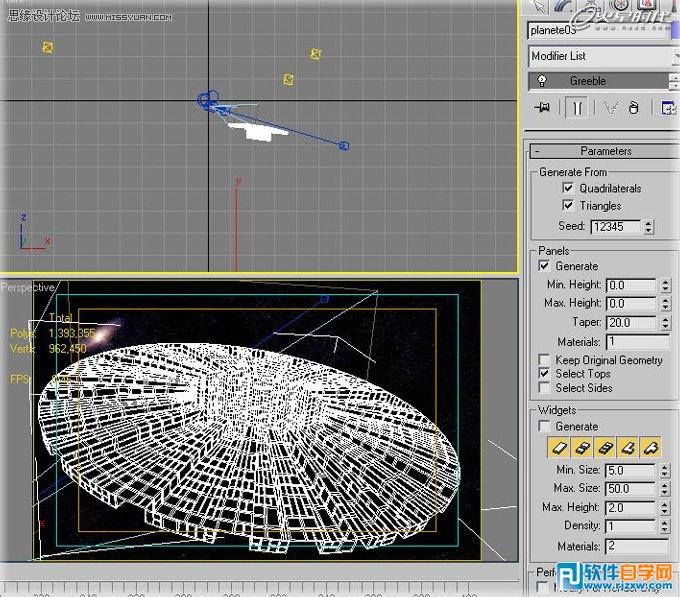Click the Widgets Max. Size field
Viewport: 680px width, 597px height.
630,489
